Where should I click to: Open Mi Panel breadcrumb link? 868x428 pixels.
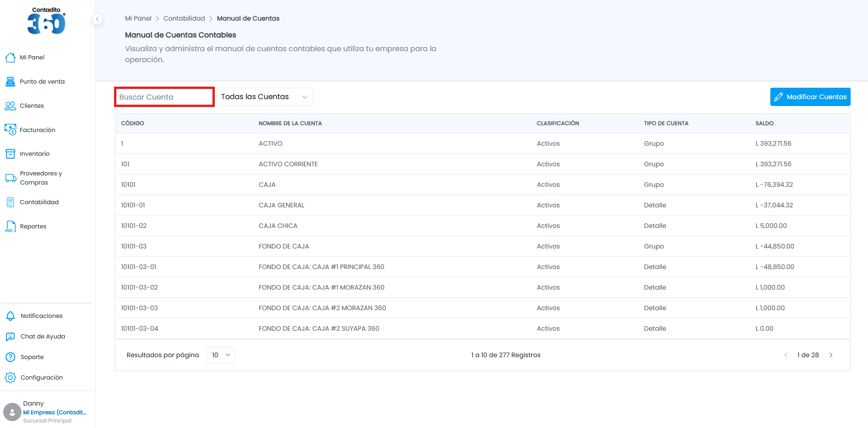[138, 18]
